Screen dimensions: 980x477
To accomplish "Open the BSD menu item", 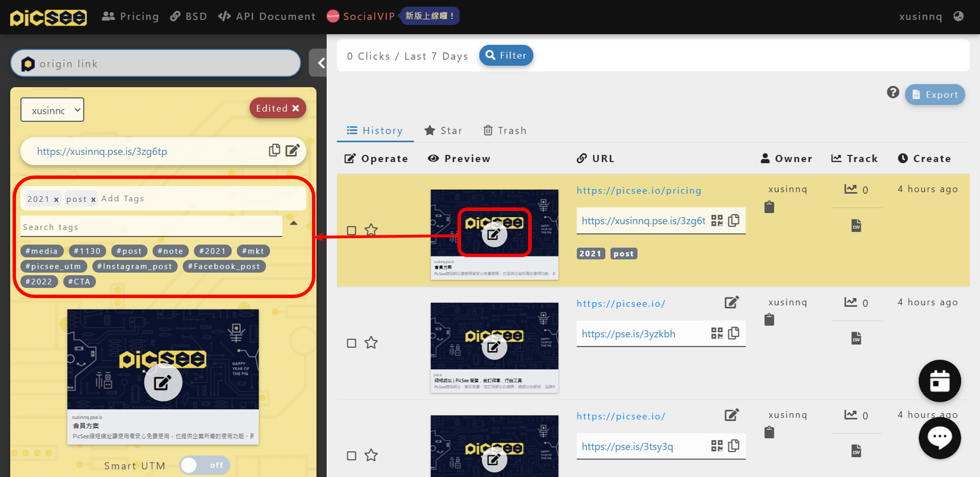I will [189, 16].
